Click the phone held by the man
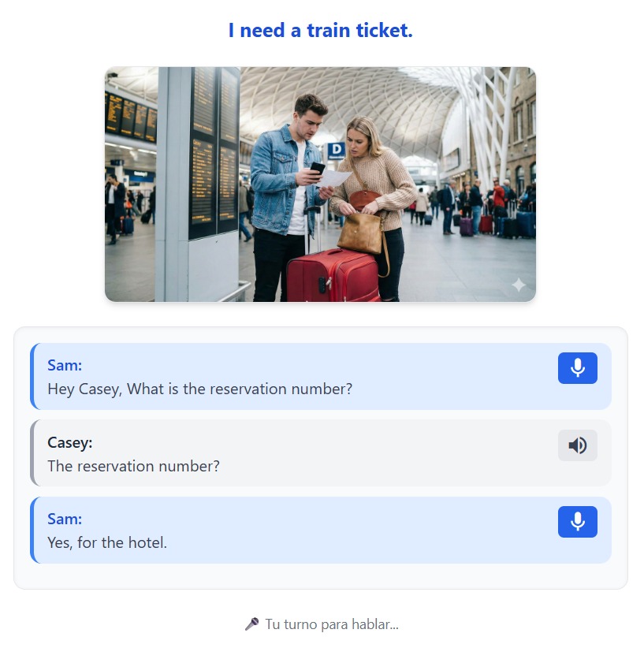Screen dimensions: 644x648 tap(318, 169)
